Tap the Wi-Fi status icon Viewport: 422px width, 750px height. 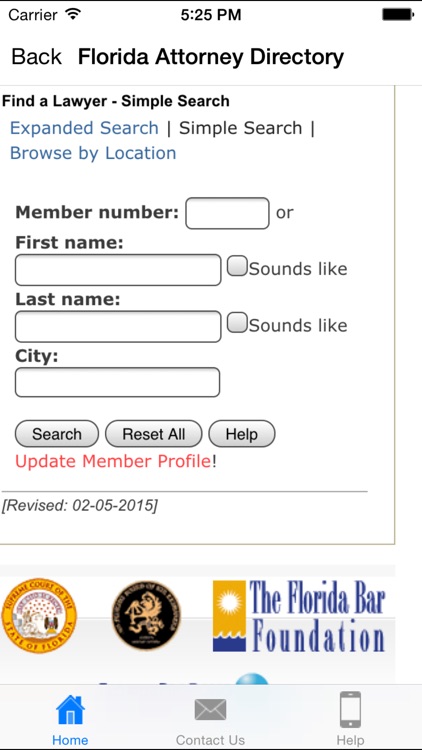coord(73,14)
